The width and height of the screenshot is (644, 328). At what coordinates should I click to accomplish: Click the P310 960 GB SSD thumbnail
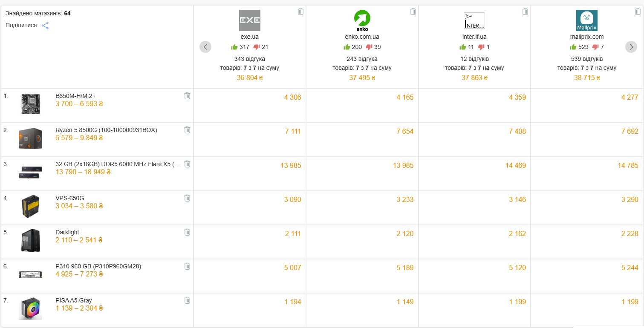point(30,275)
